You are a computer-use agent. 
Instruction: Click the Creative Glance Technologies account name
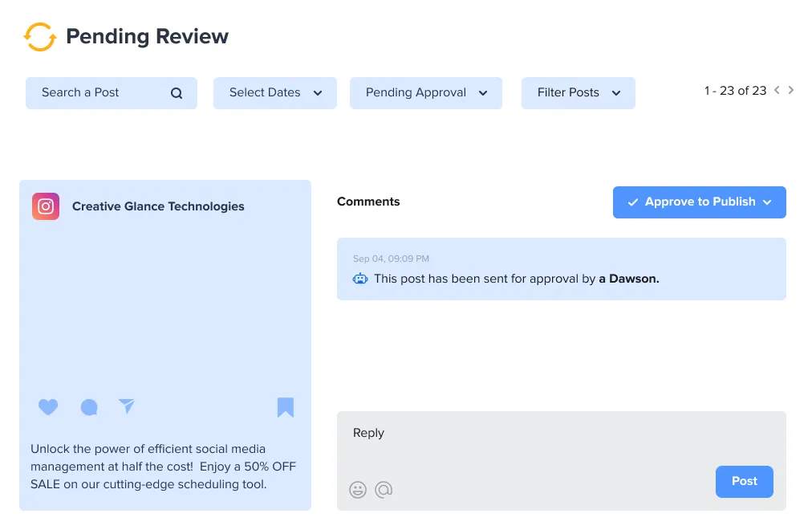pos(158,206)
